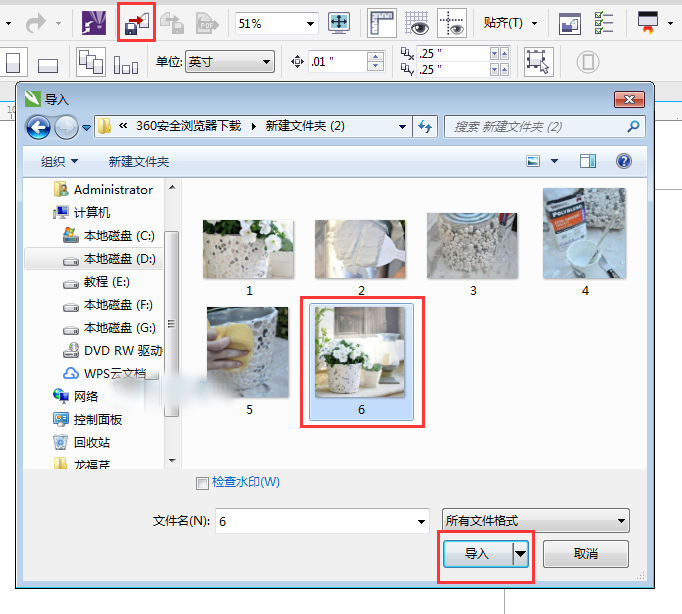
Task: Toggle the treat as filled icon
Action: pyautogui.click(x=538, y=62)
